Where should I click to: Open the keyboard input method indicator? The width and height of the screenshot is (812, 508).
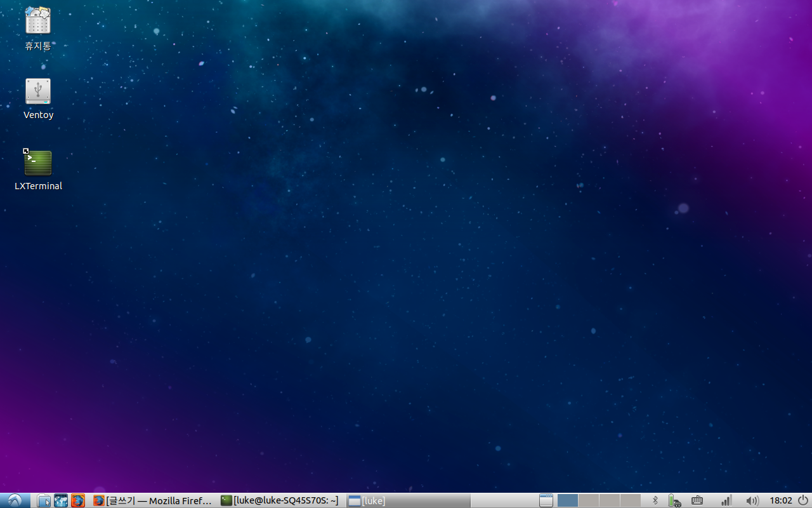pos(697,500)
